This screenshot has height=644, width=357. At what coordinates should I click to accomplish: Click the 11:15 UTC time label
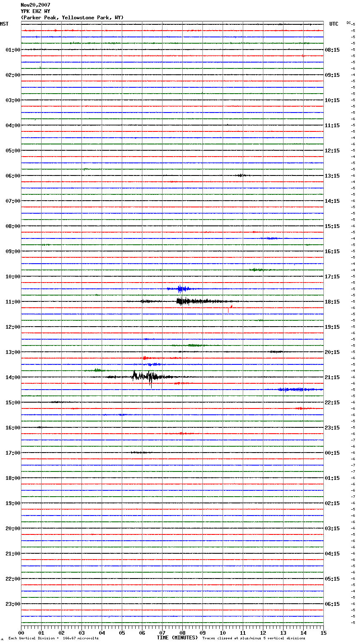click(332, 126)
